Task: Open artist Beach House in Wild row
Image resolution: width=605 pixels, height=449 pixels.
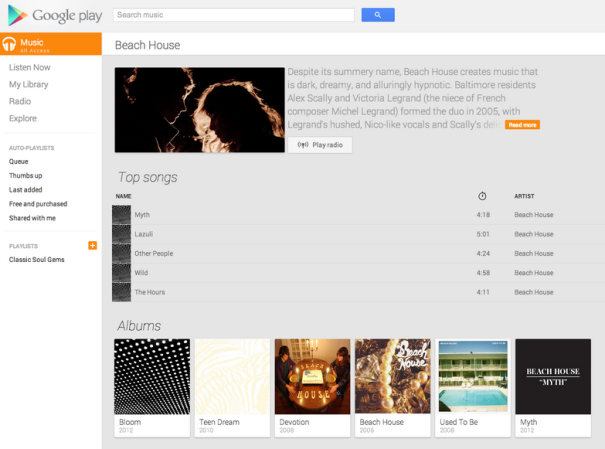Action: point(534,272)
